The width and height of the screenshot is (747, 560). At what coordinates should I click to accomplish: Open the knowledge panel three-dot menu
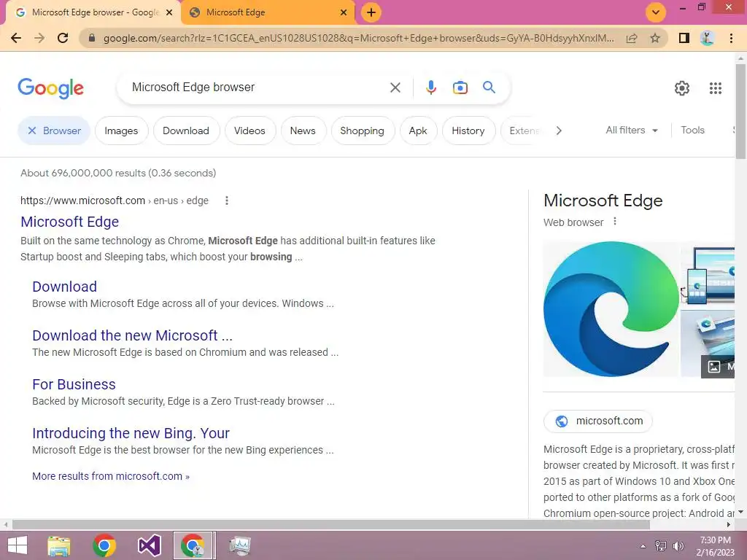[615, 222]
